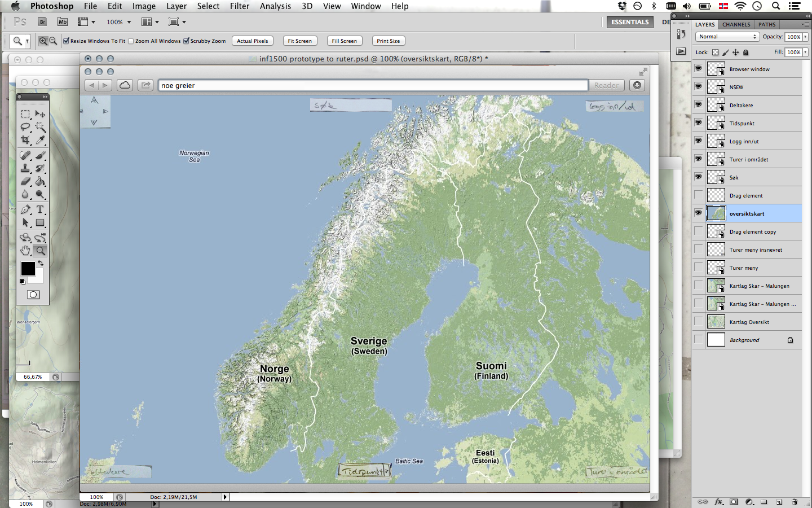Click Lock position icon
Viewport: 812px width, 508px height.
735,52
